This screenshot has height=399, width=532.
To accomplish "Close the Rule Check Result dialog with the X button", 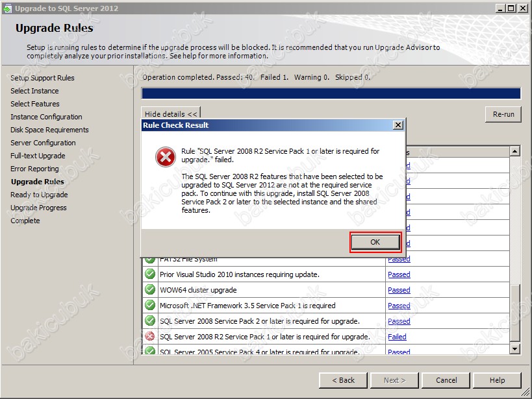I will pyautogui.click(x=398, y=125).
